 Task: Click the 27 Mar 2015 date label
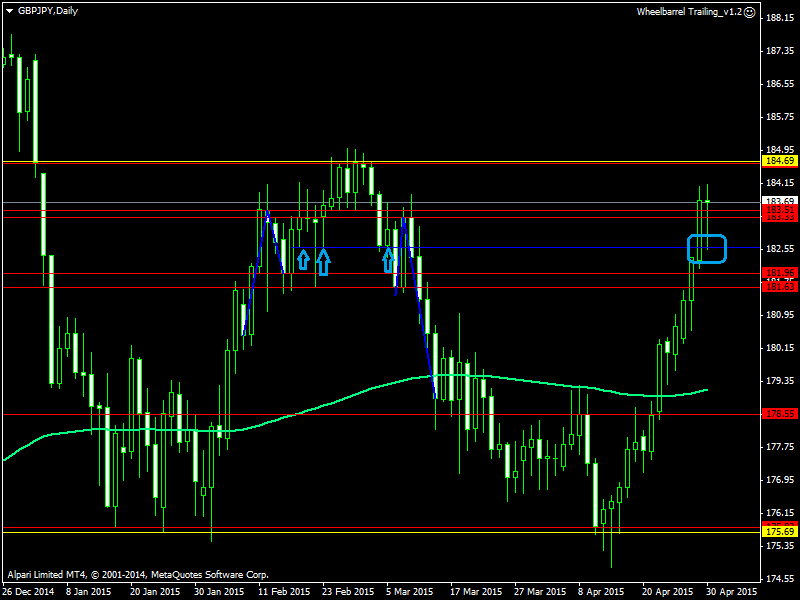(540, 592)
